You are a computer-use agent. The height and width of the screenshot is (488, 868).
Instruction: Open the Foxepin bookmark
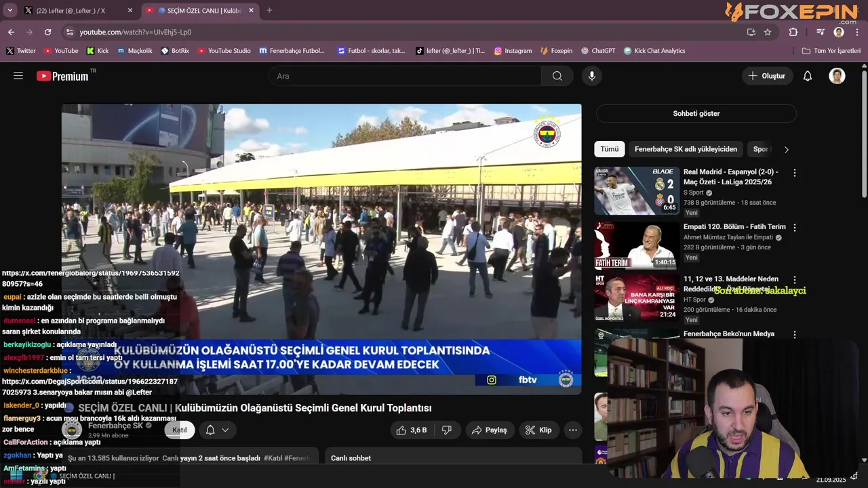[x=556, y=51]
